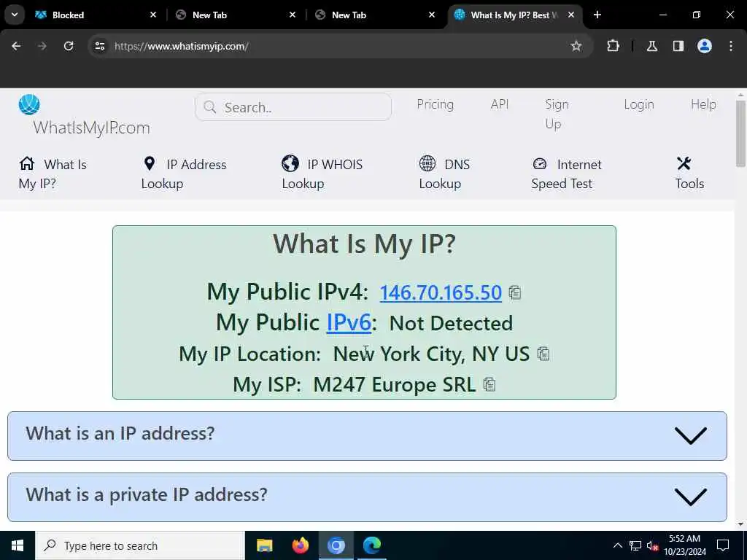Toggle the browser side panel
Screen dimensions: 747x560
pos(678,46)
